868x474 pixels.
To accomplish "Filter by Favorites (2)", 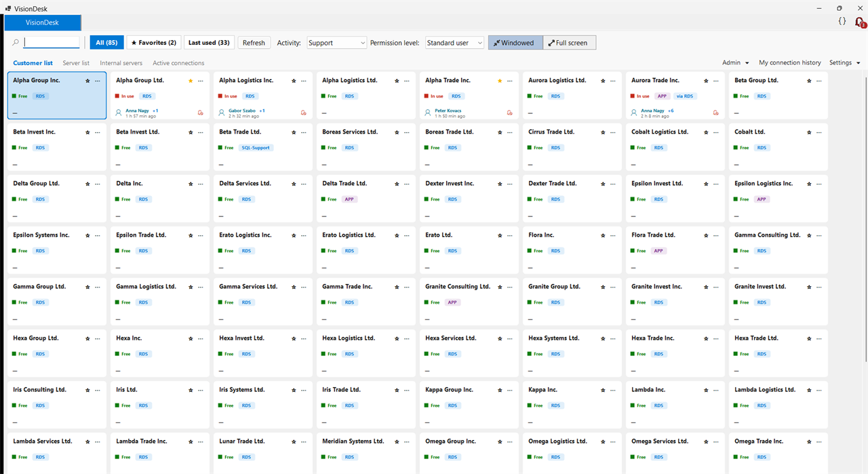I will [x=153, y=43].
